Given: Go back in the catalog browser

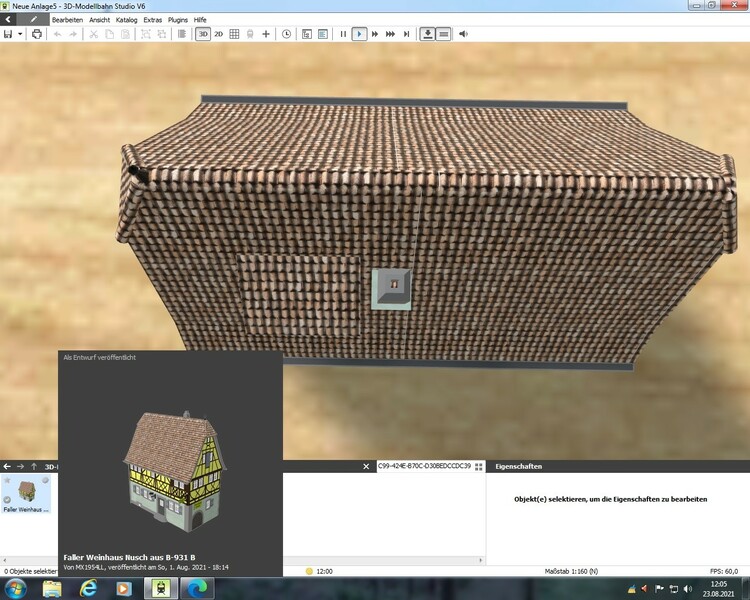Looking at the screenshot, I should (7, 466).
